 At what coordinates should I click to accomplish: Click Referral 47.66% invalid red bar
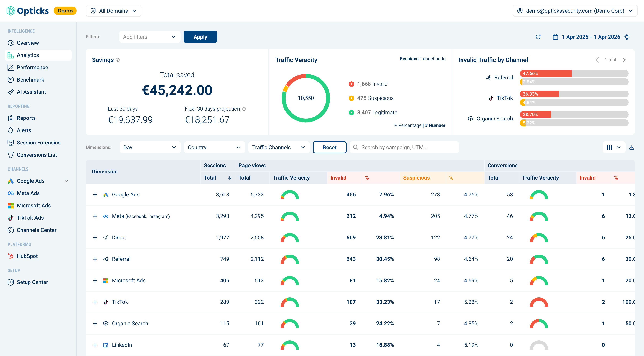point(545,73)
